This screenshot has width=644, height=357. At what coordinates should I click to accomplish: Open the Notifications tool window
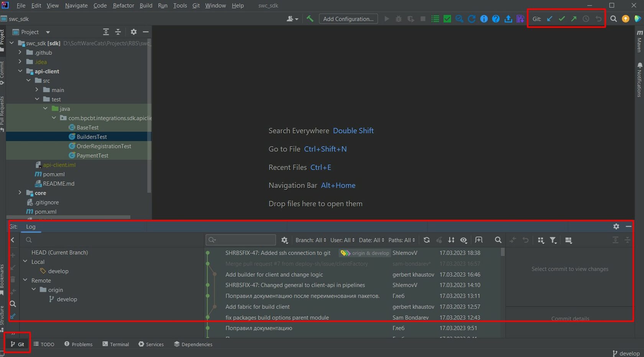[x=639, y=80]
